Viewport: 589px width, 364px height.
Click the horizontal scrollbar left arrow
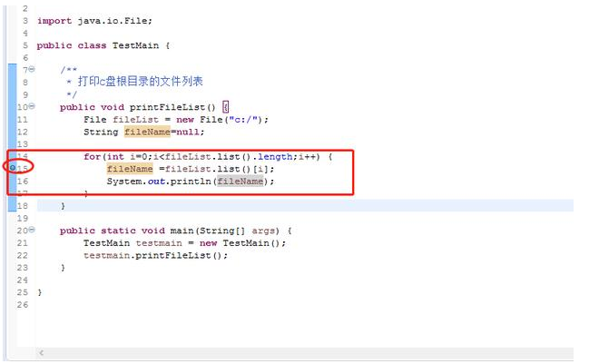point(43,352)
